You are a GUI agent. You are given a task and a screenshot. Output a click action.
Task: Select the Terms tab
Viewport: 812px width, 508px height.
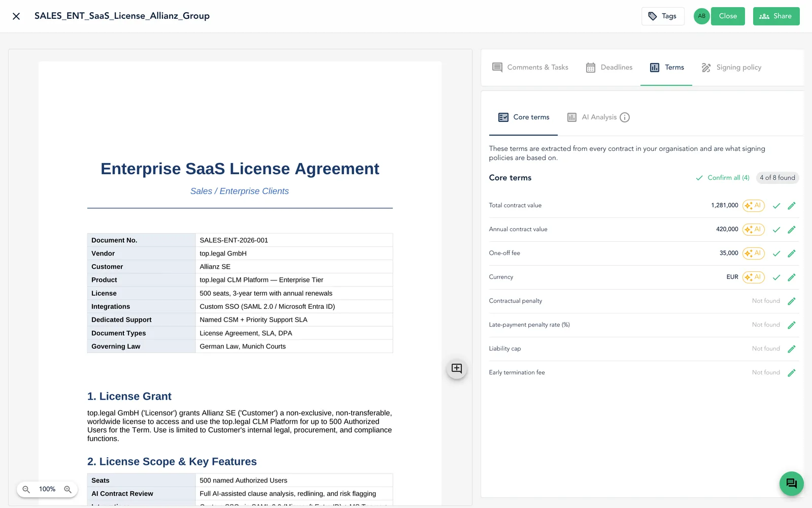(666, 68)
